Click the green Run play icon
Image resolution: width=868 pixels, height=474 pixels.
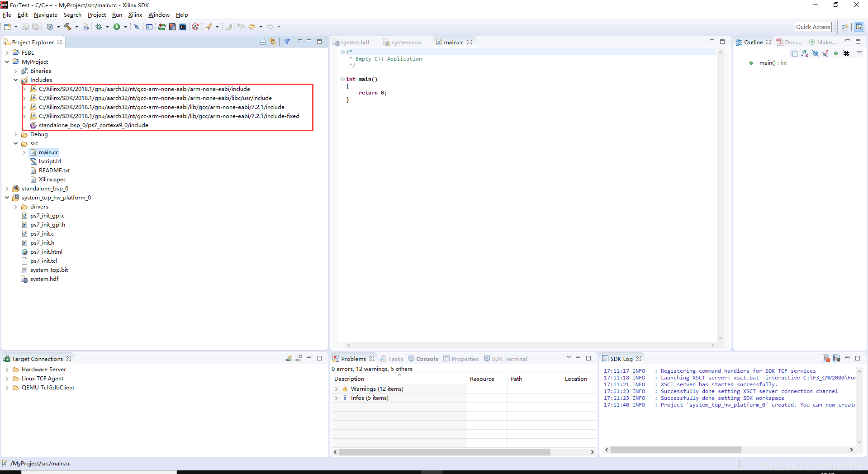(x=117, y=27)
